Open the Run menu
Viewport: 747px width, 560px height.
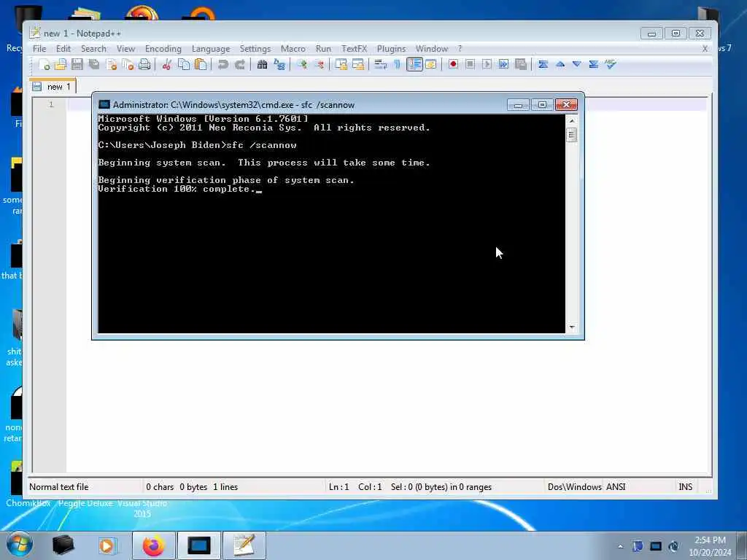point(323,49)
